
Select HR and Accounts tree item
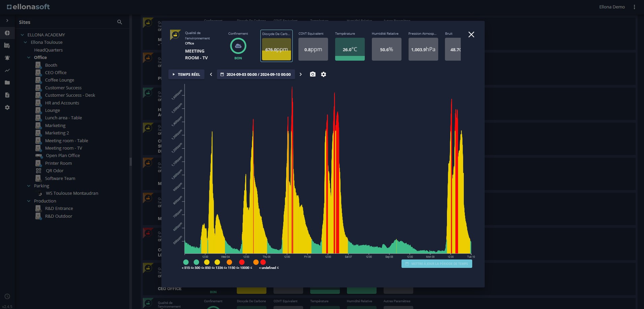click(x=62, y=103)
